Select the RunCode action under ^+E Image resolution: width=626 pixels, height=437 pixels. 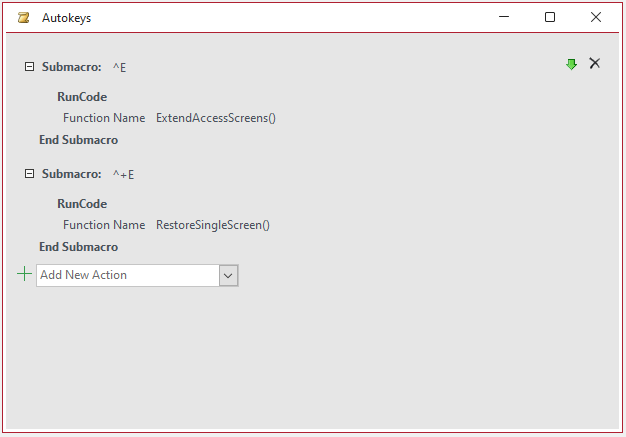[82, 204]
